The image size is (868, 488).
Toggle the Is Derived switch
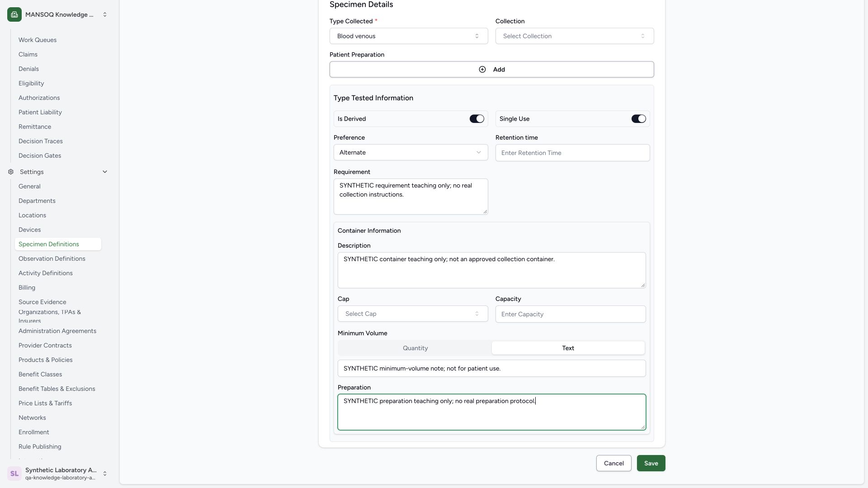(476, 119)
